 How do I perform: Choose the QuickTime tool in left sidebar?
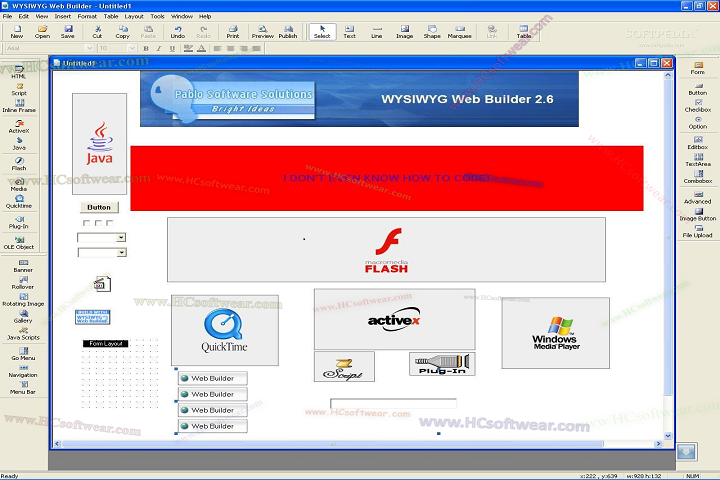19,202
